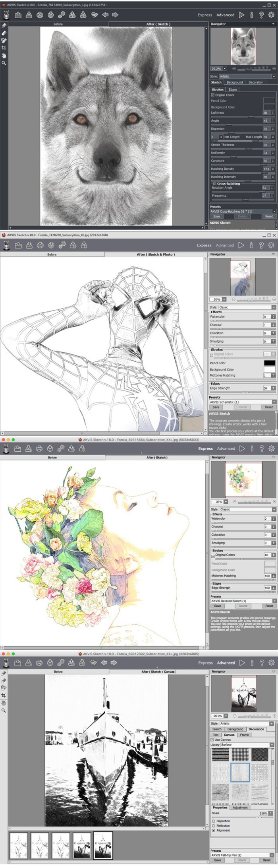Zoom out navigator minus in Spider-Man window
The height and width of the screenshot is (868, 278).
(234, 299)
